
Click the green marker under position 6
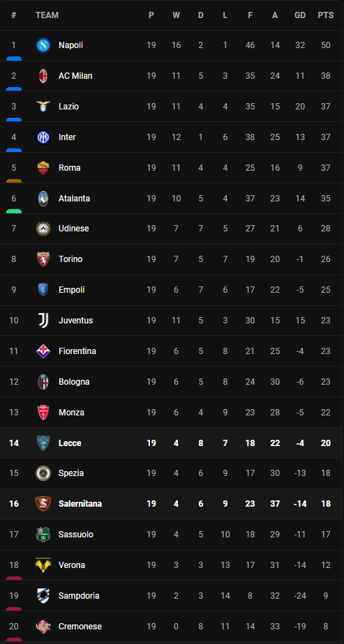[14, 211]
